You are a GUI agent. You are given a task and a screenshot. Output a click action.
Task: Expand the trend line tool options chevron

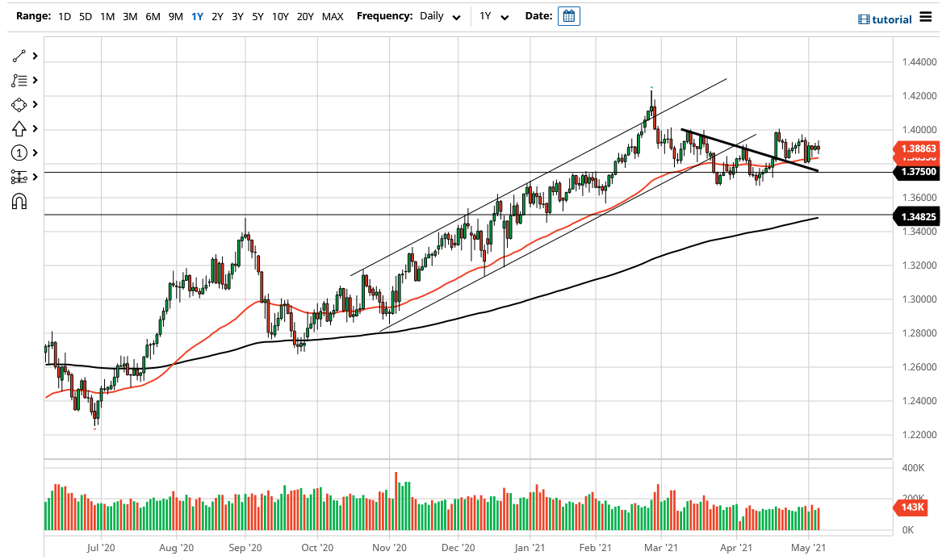tap(35, 56)
